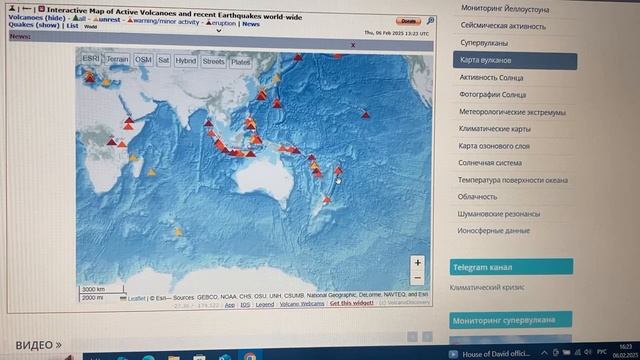Viewport: 640px width, 360px height.
Task: Expand the small down chevron under eruption
Action: (x=219, y=31)
